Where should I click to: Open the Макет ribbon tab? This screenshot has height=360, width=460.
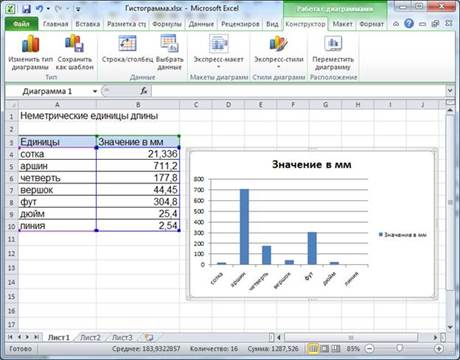coord(342,24)
